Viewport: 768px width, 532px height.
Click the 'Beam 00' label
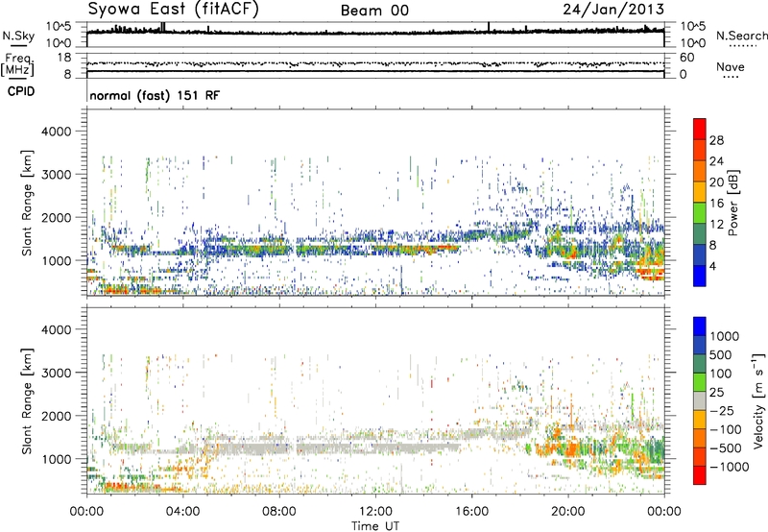(x=374, y=11)
